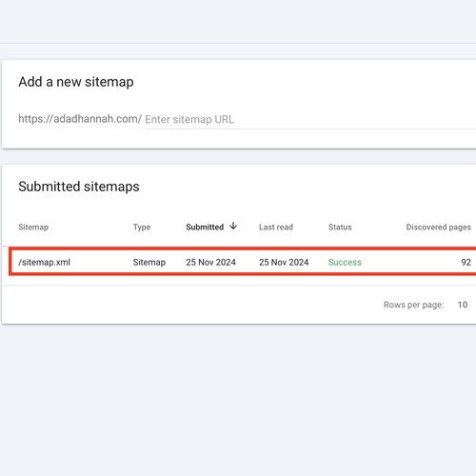Click the Sitemap column header

pos(33,228)
